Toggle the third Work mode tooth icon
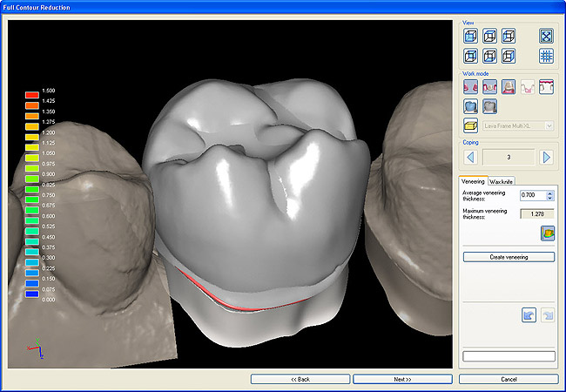This screenshot has height=392, width=566. point(509,86)
